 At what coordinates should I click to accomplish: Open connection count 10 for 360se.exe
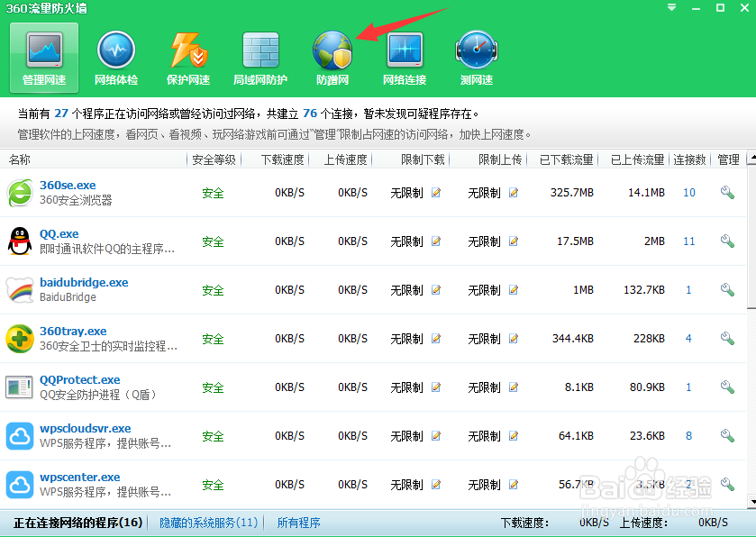tap(688, 192)
